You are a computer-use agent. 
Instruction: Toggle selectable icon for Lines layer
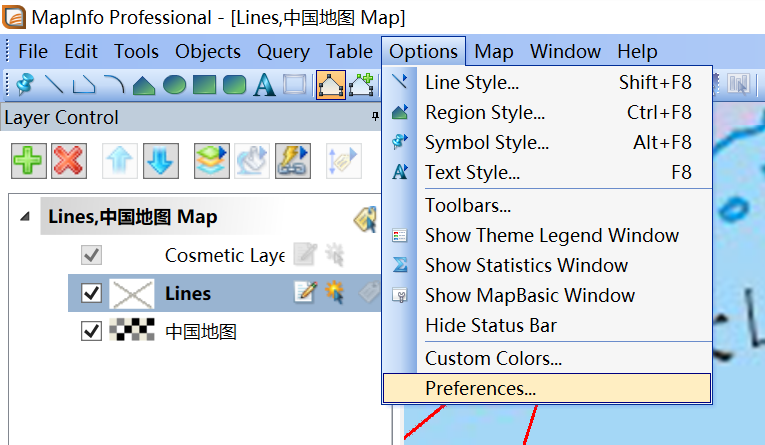(335, 292)
